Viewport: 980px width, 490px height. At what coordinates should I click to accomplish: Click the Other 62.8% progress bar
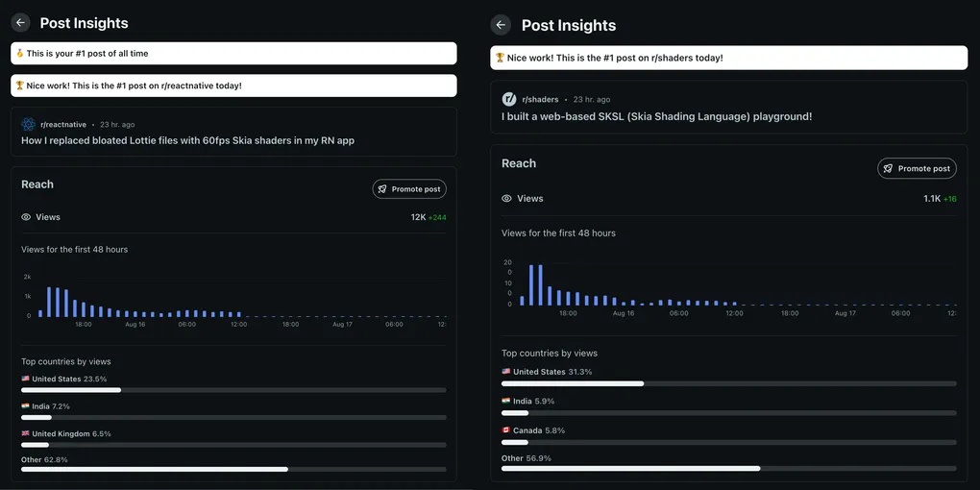233,469
